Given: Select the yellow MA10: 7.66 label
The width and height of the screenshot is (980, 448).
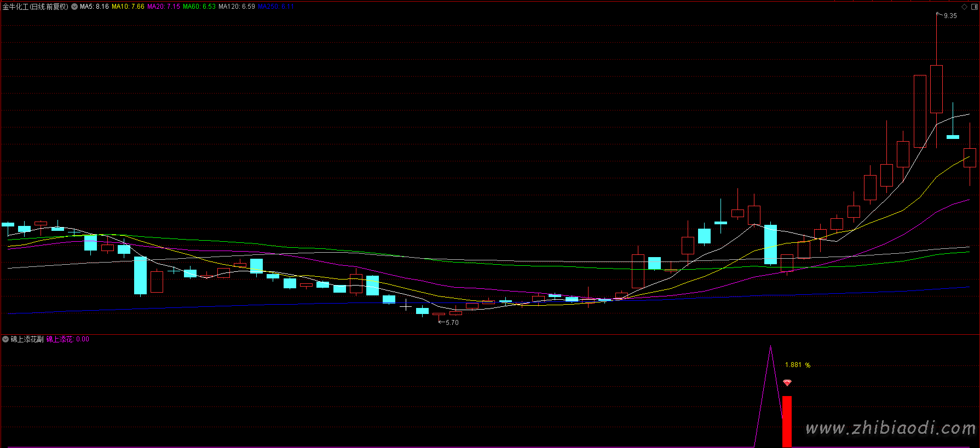Looking at the screenshot, I should pyautogui.click(x=128, y=7).
